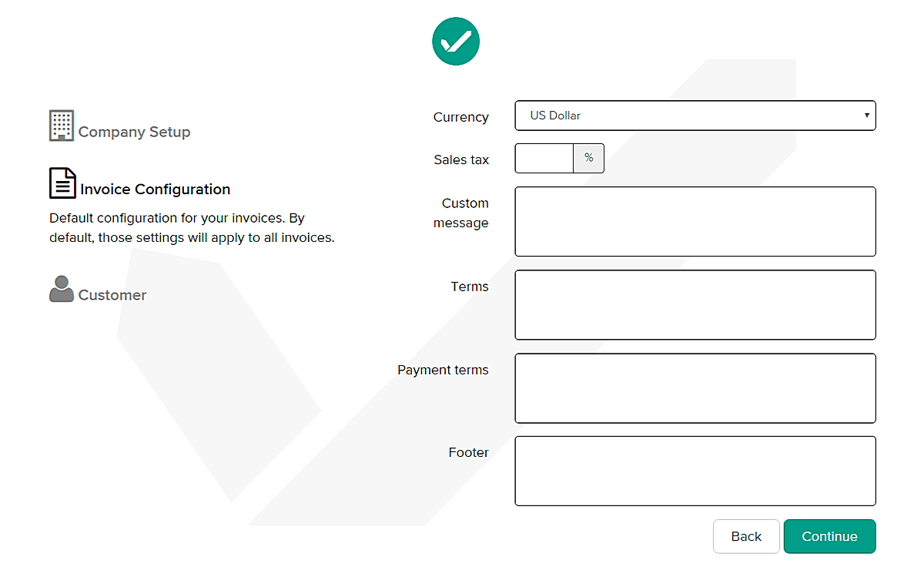
Task: Select the Invoice Configuration step label
Action: [x=155, y=189]
